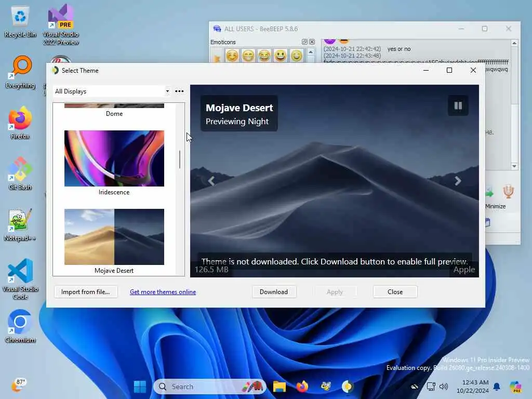This screenshot has width=532, height=399.
Task: Open Get more themes online link
Action: pyautogui.click(x=163, y=292)
